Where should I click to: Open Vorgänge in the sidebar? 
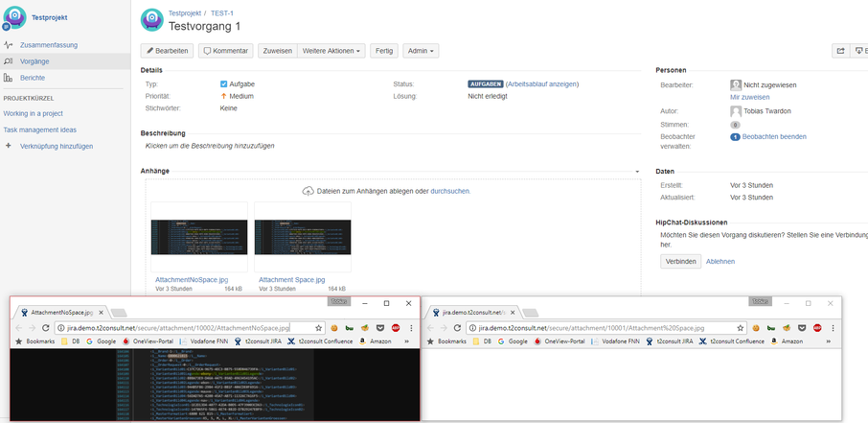(x=34, y=61)
